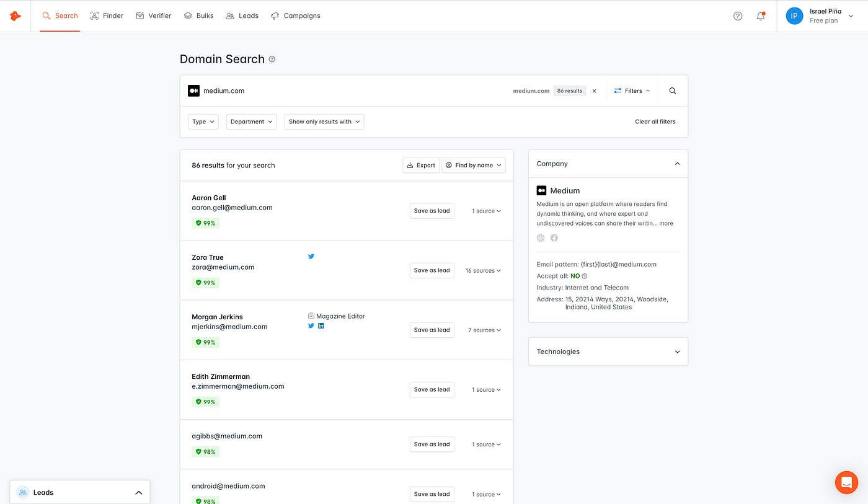Open Zora True's Twitter profile icon
The width and height of the screenshot is (868, 504).
(x=311, y=256)
